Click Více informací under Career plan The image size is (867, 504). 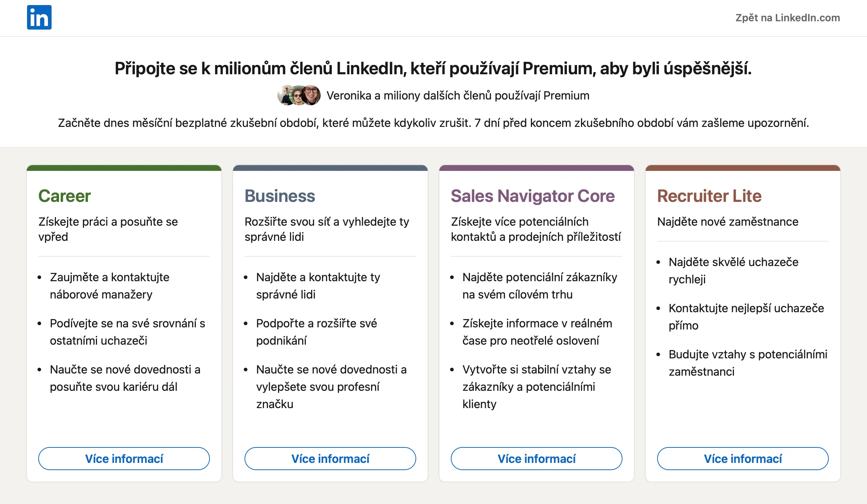pos(124,459)
